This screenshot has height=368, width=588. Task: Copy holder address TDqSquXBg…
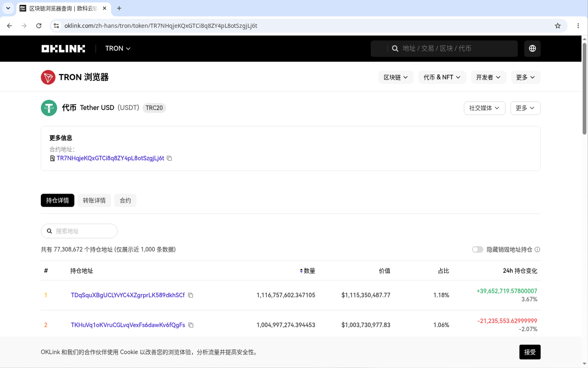191,295
